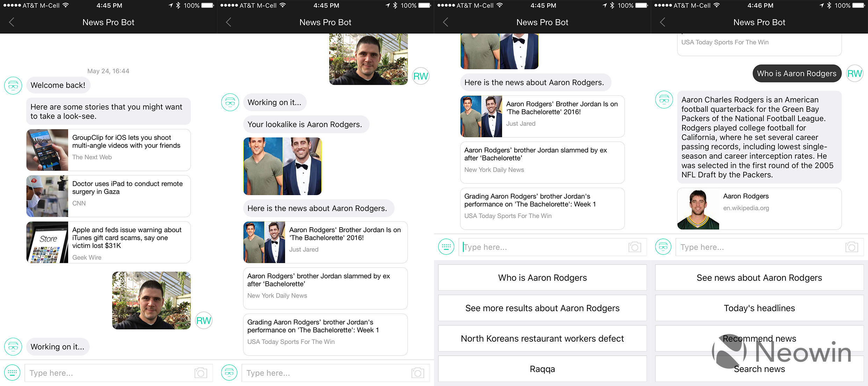Open iTunes gift card scams story
This screenshot has height=386, width=868.
coord(108,242)
